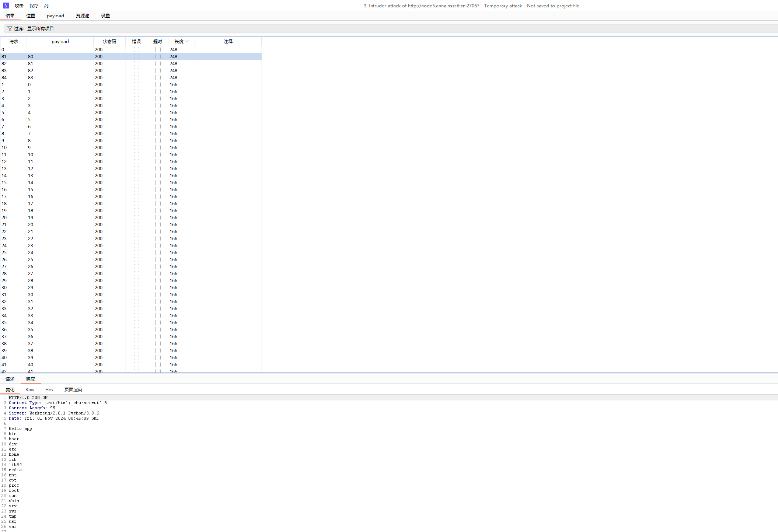
Task: Toggle the 超时 checkbox in request 81 row
Action: click(x=158, y=56)
